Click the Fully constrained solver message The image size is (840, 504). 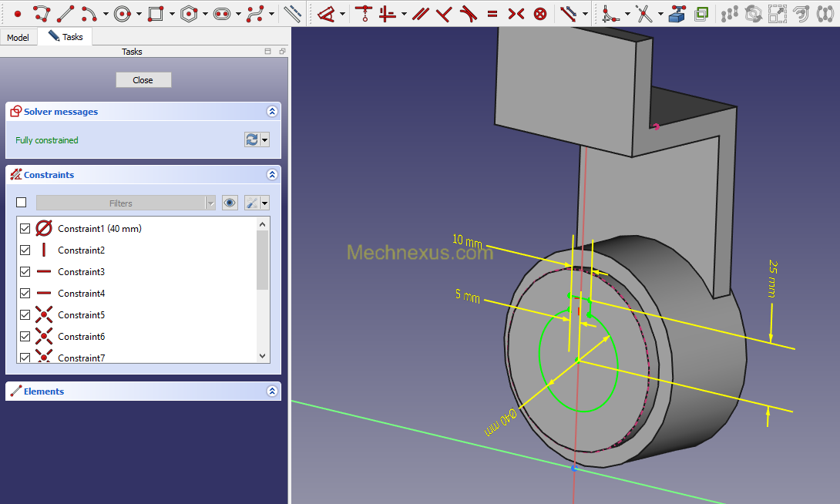[46, 140]
